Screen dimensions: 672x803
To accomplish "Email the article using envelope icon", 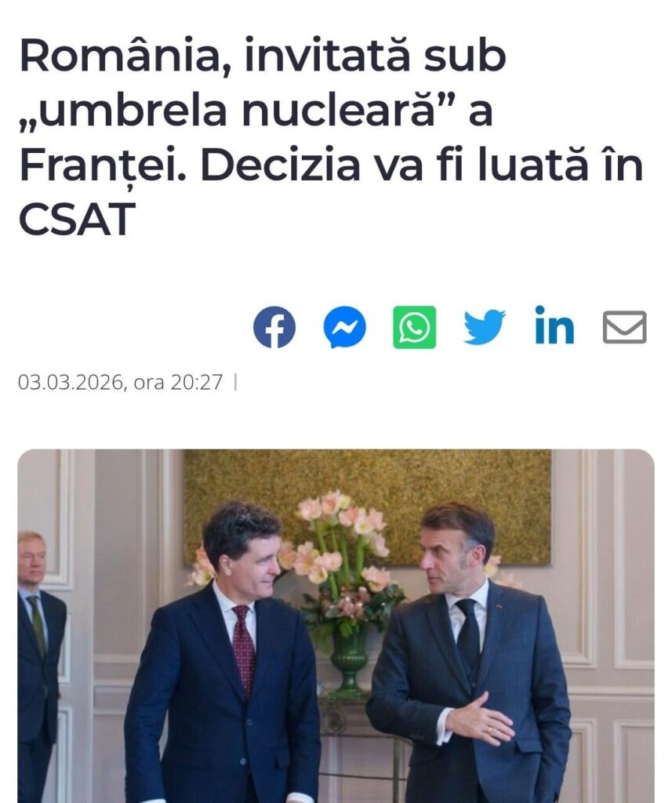I will coord(624,327).
